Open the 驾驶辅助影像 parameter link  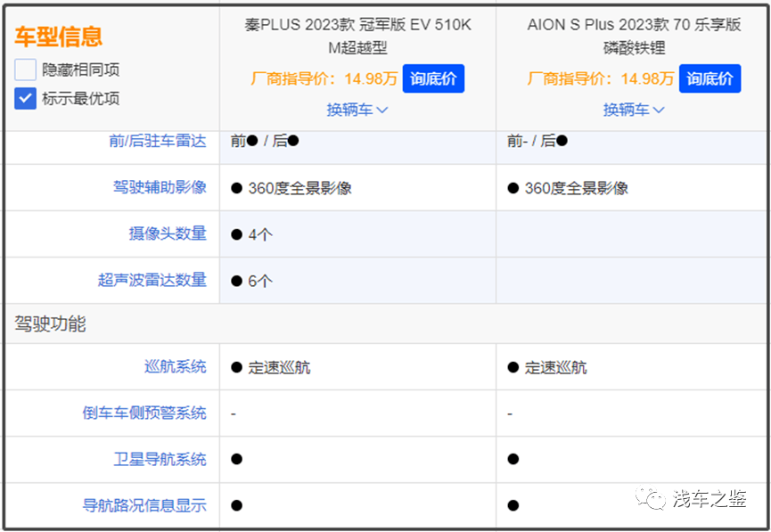coord(160,187)
